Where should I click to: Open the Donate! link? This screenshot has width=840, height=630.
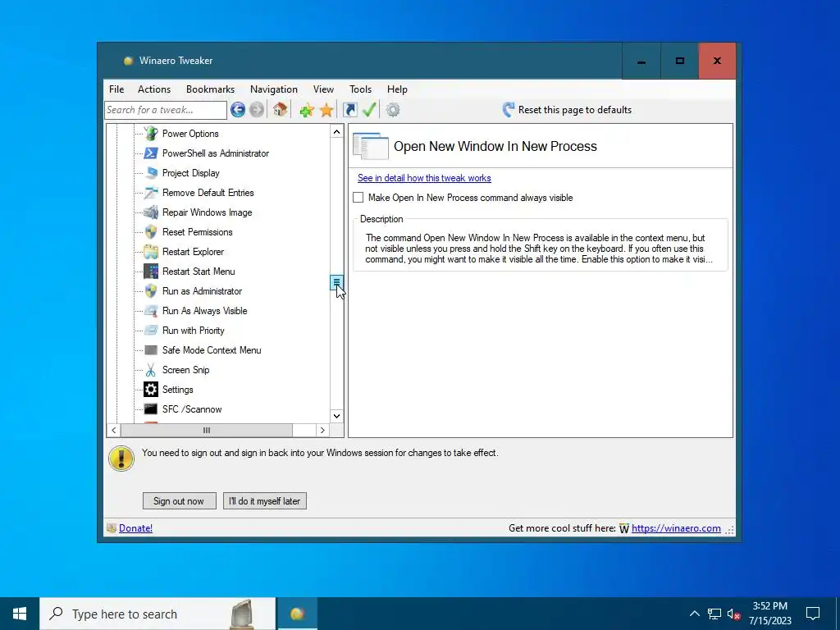(135, 528)
